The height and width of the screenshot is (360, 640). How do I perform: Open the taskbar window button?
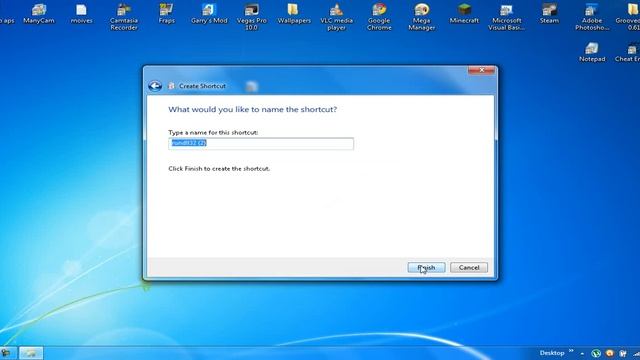point(31,353)
